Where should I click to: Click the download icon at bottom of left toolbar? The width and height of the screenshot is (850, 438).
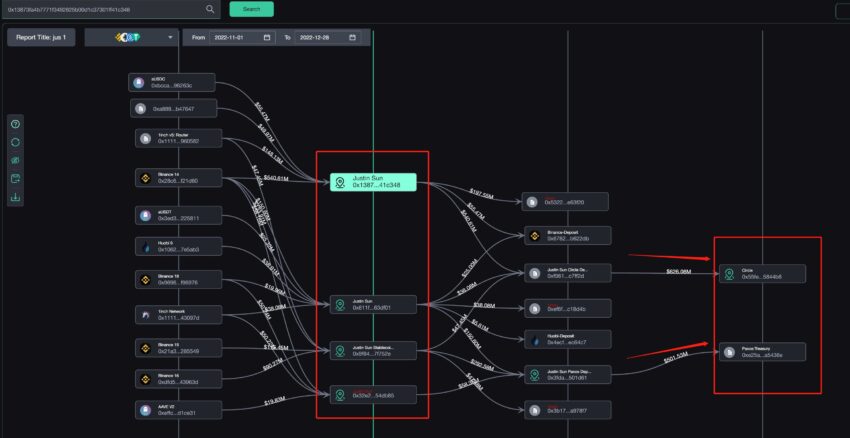point(15,197)
